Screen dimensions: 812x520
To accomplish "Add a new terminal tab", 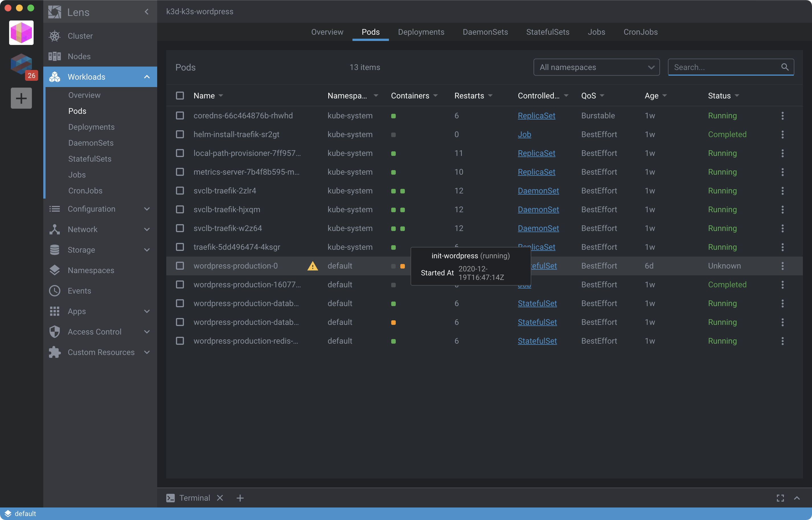I will pyautogui.click(x=240, y=498).
